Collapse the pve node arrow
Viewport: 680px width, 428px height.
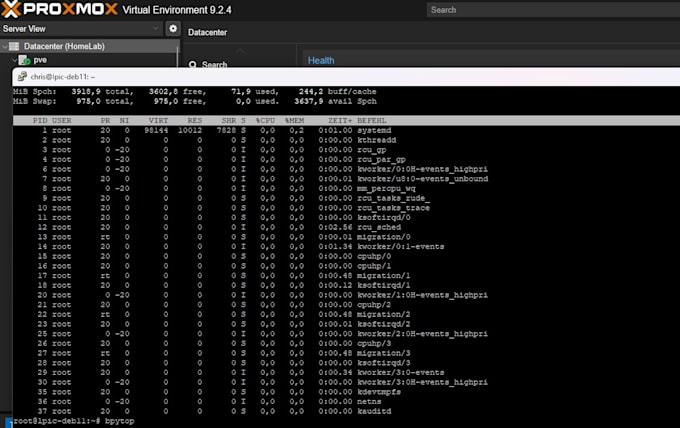click(14, 60)
